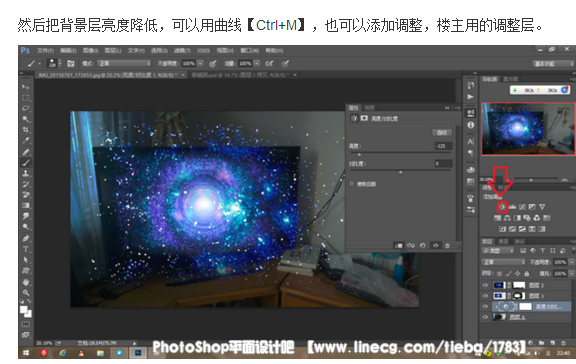
Task: Open the 图像 menu
Action: coord(90,50)
